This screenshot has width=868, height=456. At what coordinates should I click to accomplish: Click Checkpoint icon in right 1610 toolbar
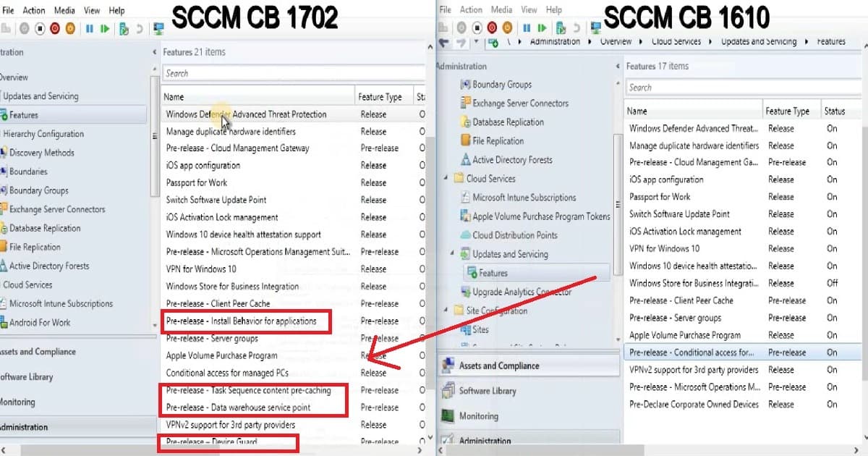click(x=561, y=28)
